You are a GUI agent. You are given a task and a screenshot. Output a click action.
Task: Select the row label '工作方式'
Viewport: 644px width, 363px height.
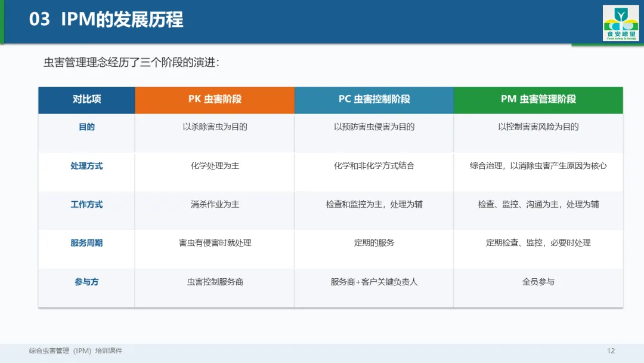tap(86, 204)
